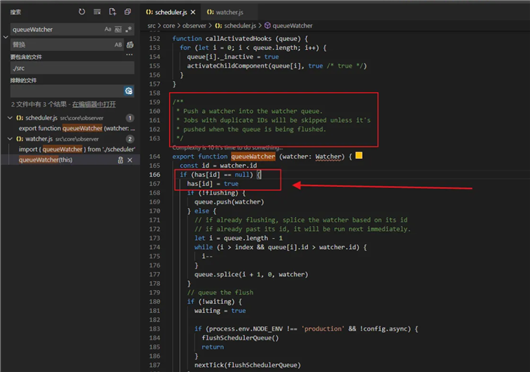
Task: Click core breadcrumb segment
Action: [169, 26]
